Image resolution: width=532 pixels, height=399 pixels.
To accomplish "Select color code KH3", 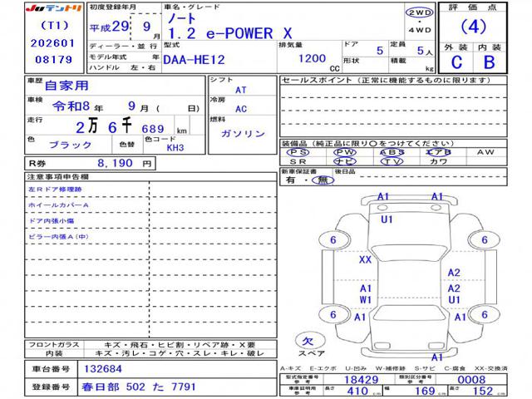I will [175, 148].
